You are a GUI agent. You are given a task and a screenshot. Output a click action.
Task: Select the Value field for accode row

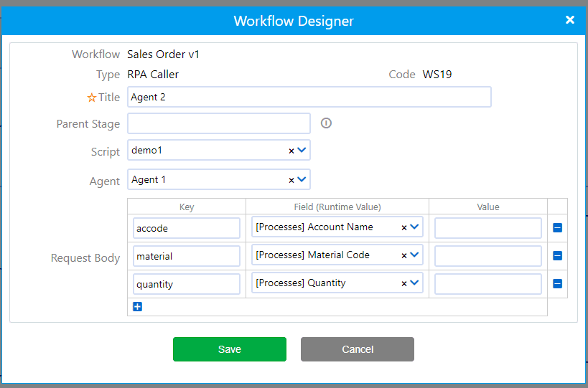[487, 228]
